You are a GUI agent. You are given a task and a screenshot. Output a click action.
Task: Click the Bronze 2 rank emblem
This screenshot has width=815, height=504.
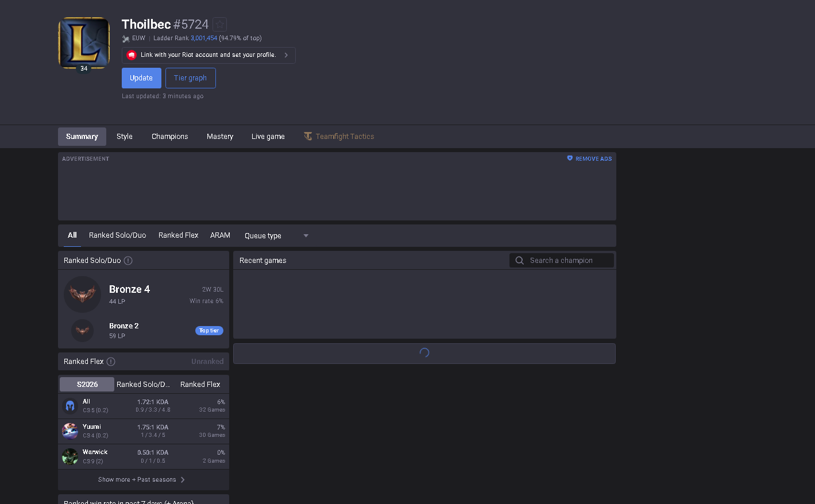coord(82,331)
